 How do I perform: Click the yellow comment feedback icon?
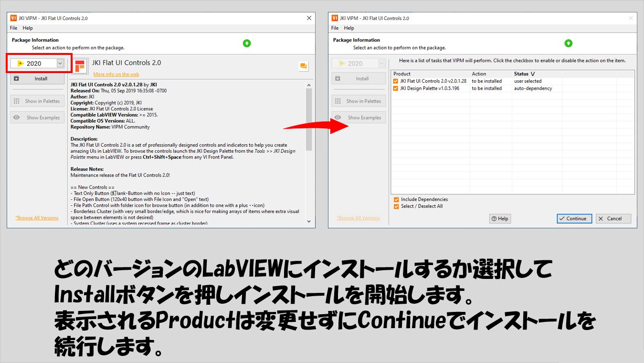click(x=303, y=66)
